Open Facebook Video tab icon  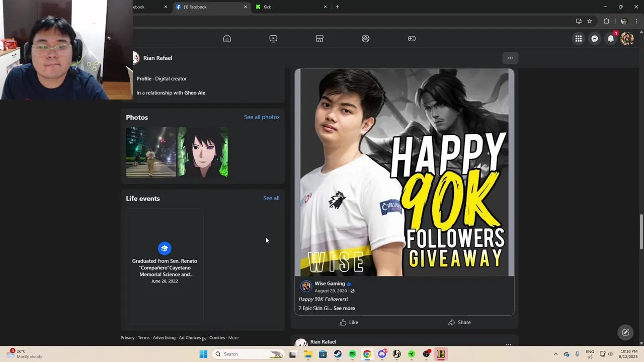273,39
